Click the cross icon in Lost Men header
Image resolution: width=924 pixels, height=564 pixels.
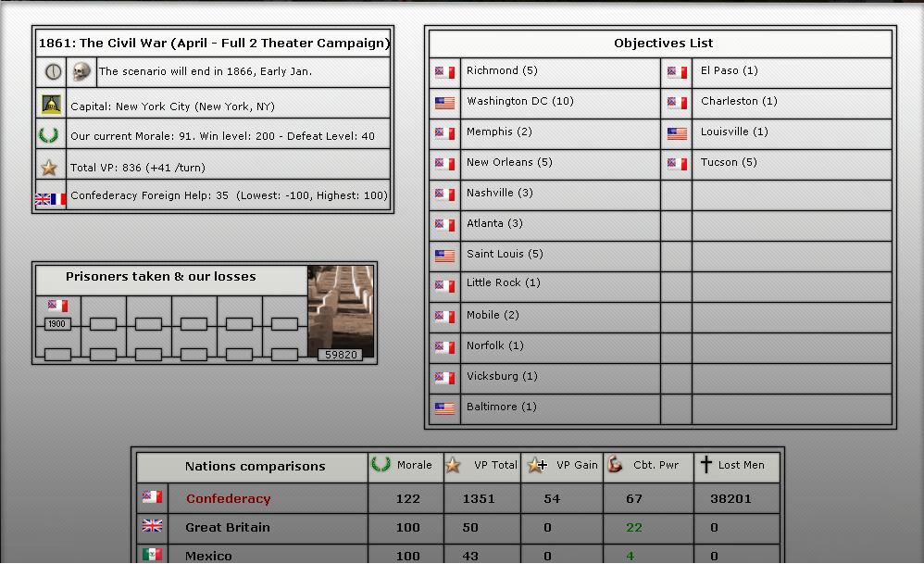pos(705,465)
